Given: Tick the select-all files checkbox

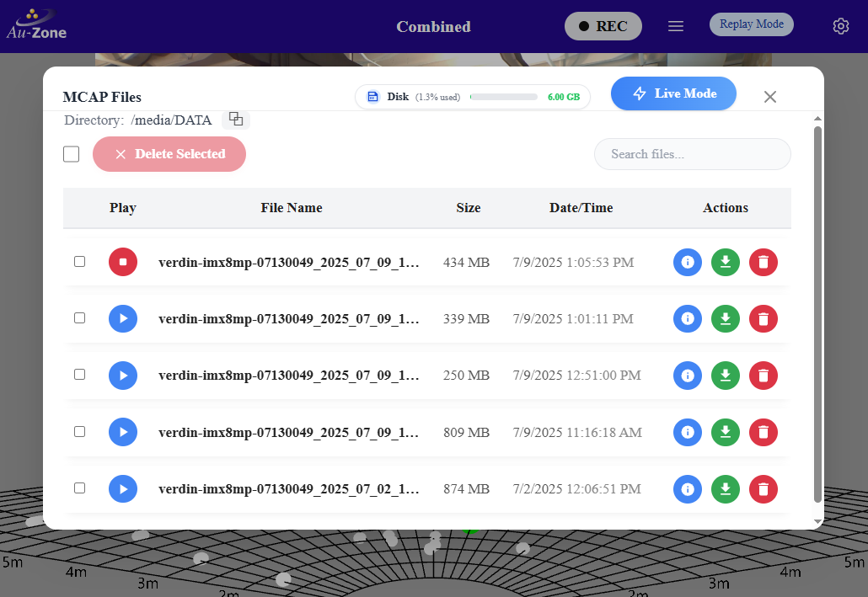Looking at the screenshot, I should pos(72,154).
